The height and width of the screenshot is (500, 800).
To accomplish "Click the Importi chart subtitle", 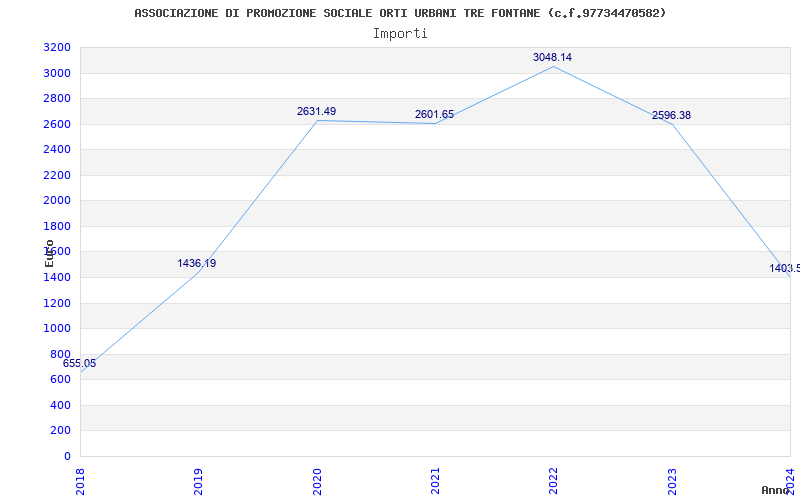I will (400, 34).
